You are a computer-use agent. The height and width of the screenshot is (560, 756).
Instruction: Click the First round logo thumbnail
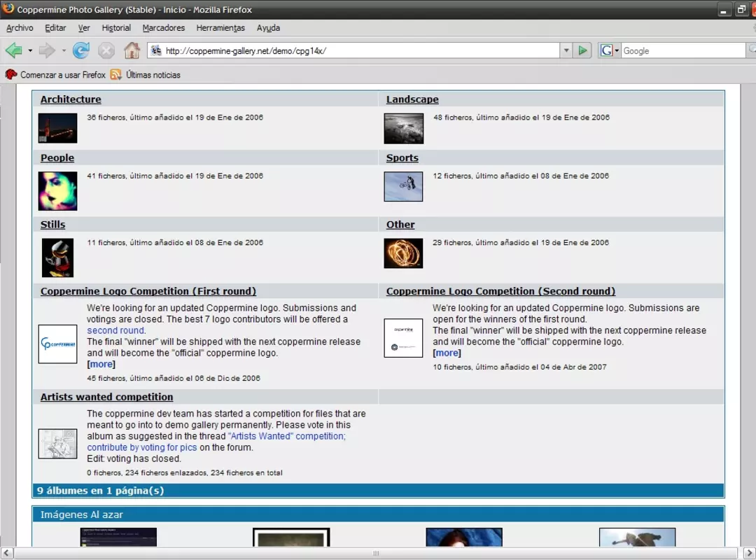pos(57,344)
